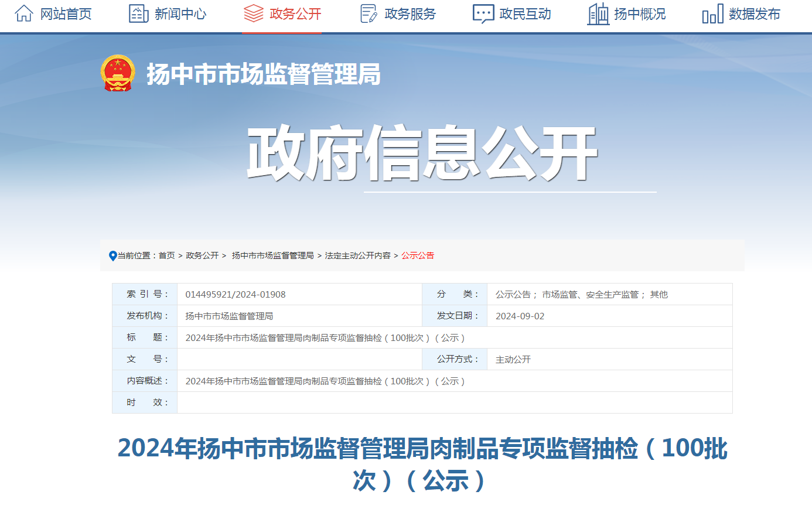Select the 政务公开 menu item
This screenshot has width=812, height=505.
pyautogui.click(x=295, y=14)
